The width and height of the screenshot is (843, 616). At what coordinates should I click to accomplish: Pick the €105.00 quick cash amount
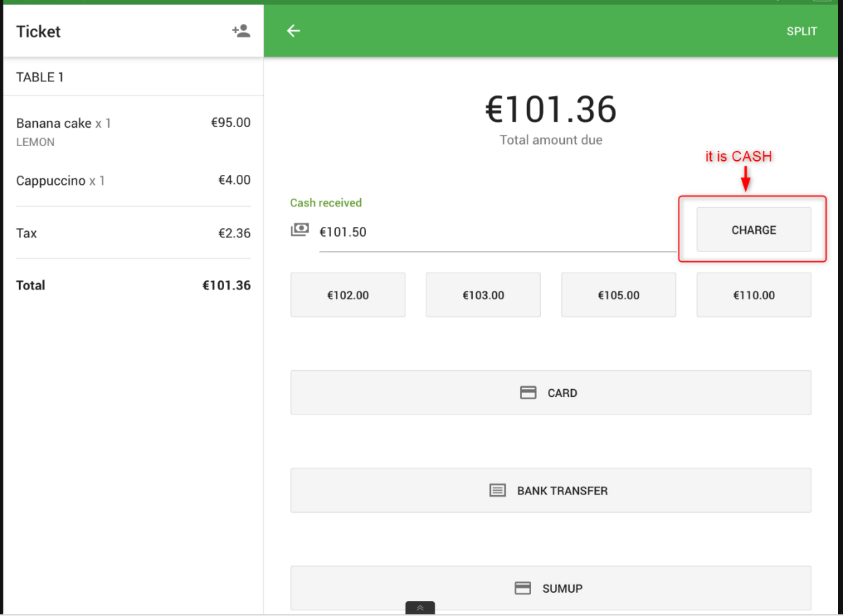[618, 295]
